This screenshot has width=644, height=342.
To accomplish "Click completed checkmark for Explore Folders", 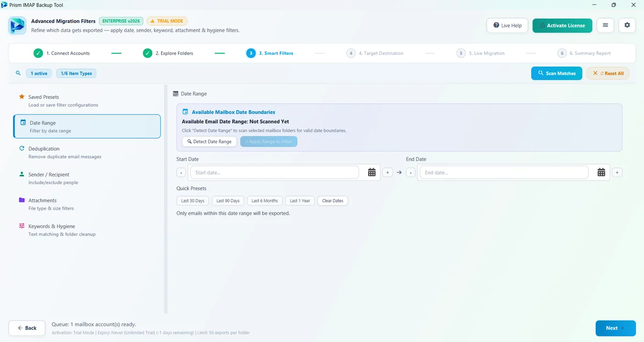I will click(x=148, y=53).
